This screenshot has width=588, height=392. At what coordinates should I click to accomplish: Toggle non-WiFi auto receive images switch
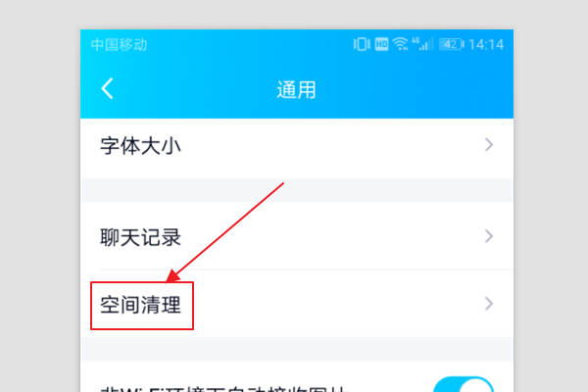click(464, 384)
